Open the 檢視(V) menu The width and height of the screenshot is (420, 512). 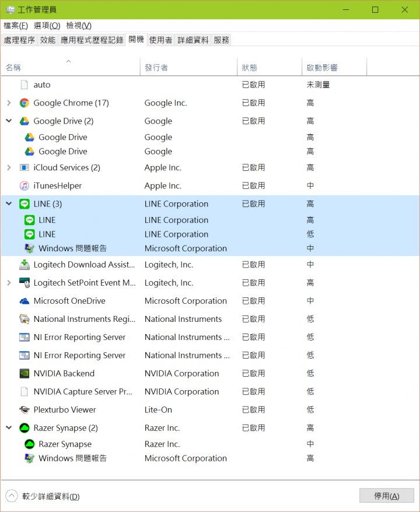click(79, 26)
